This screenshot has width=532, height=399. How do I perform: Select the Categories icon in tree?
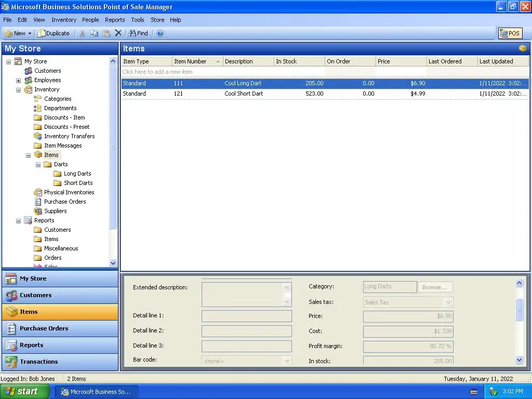pyautogui.click(x=37, y=99)
